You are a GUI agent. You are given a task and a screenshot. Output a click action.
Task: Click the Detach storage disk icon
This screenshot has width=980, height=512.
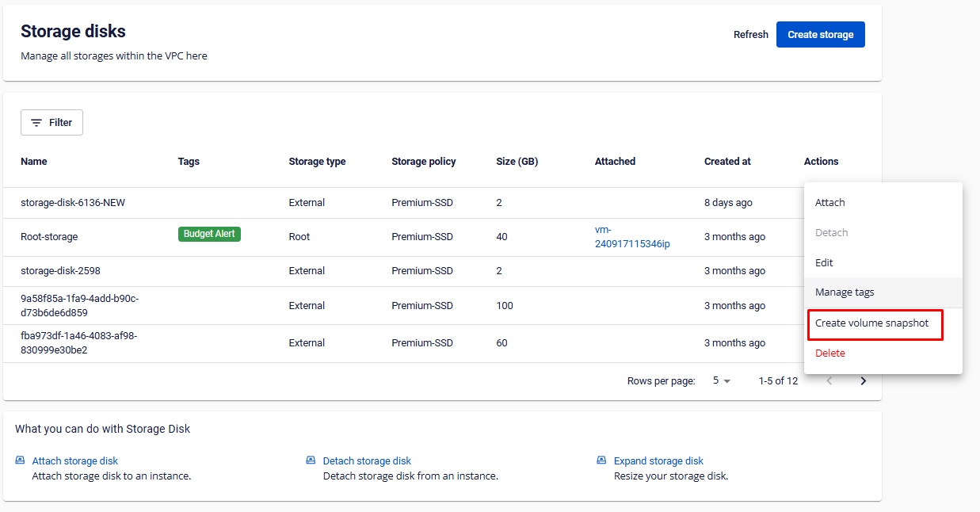click(311, 460)
